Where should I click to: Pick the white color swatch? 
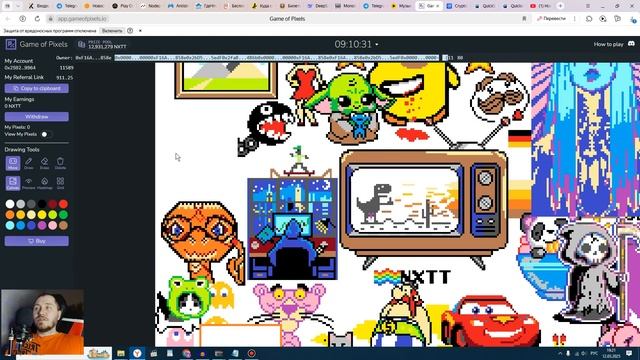10,204
